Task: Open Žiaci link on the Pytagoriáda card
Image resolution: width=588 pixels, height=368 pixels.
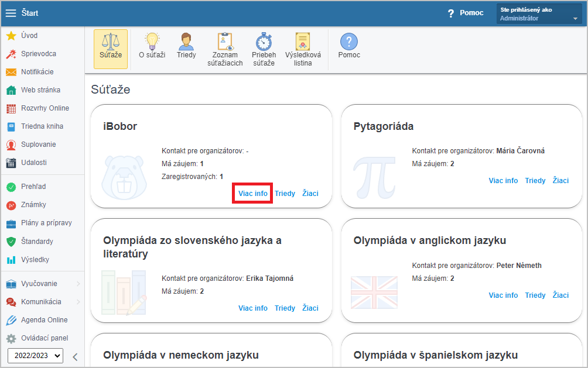Action: (x=560, y=181)
